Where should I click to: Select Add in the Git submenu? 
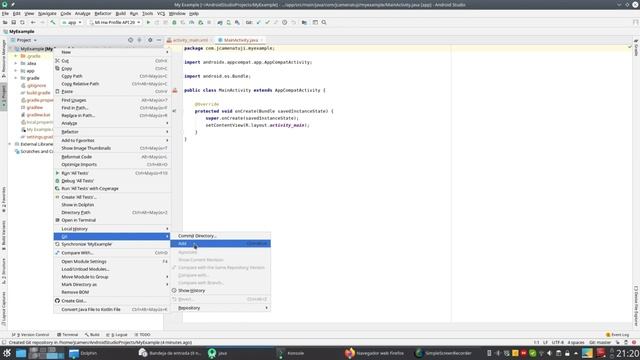click(x=220, y=244)
